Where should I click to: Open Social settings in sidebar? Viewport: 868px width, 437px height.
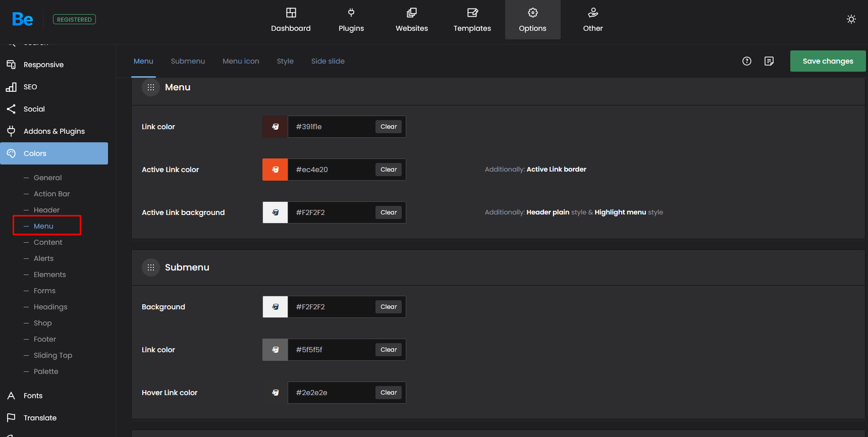point(54,109)
